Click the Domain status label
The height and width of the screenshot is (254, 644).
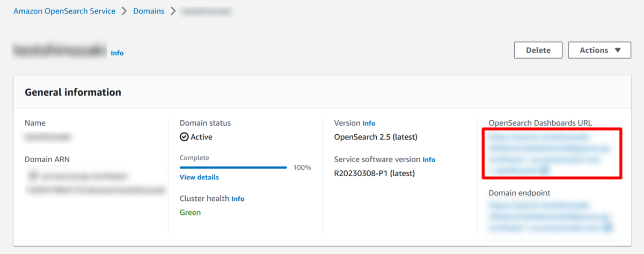point(205,123)
